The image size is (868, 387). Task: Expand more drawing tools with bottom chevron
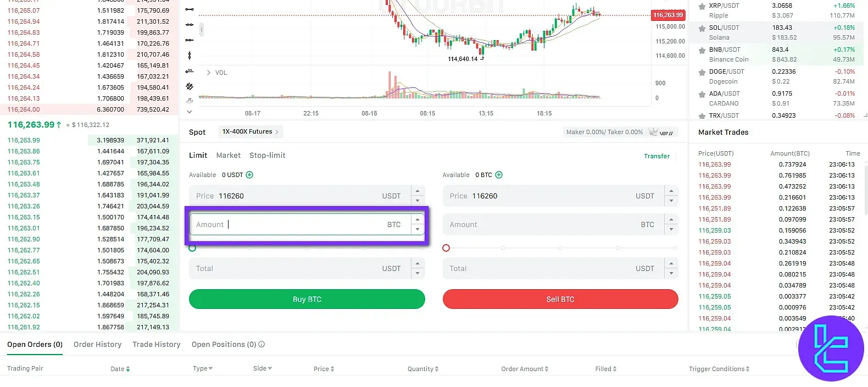click(x=190, y=112)
